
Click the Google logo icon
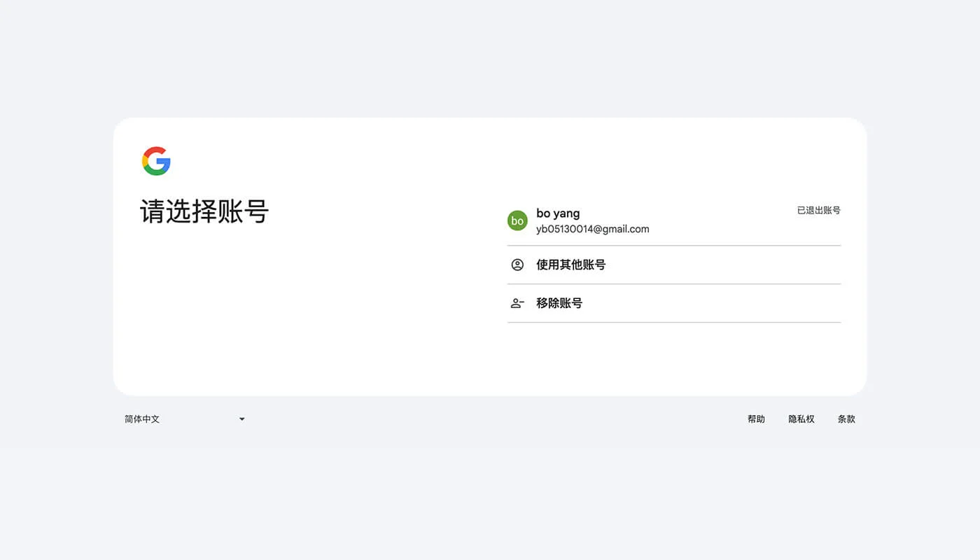[x=156, y=161]
